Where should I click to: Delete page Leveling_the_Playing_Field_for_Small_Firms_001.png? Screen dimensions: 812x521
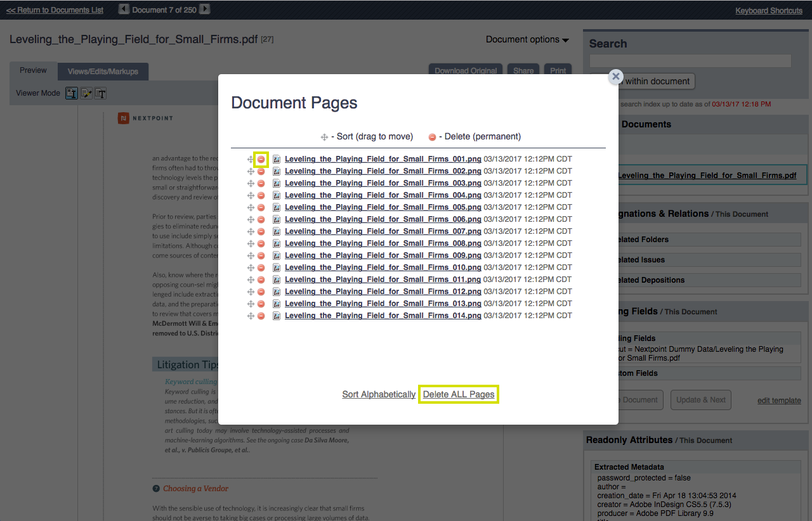point(261,159)
